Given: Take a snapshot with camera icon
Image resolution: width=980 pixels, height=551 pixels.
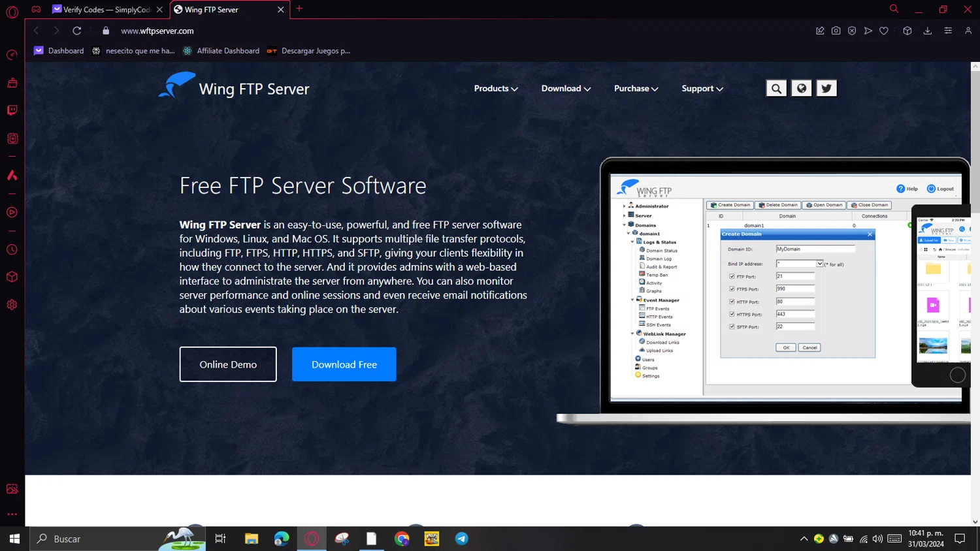Looking at the screenshot, I should [836, 31].
